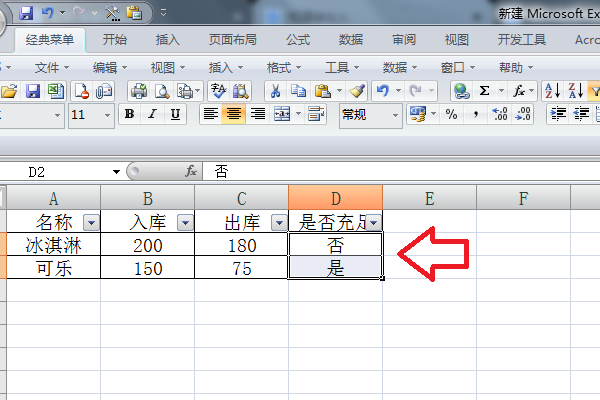Cut selection with scissors icon
Screen dimensions: 600x400
click(275, 91)
